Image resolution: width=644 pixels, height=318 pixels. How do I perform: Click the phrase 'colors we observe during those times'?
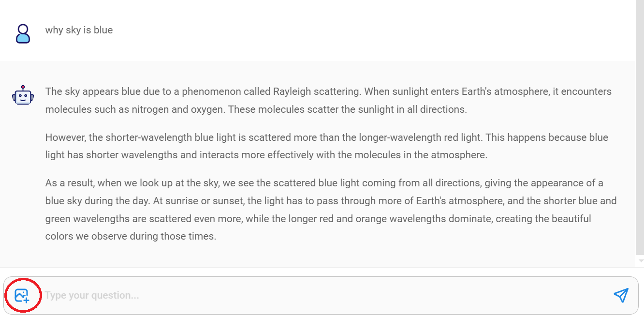(131, 237)
